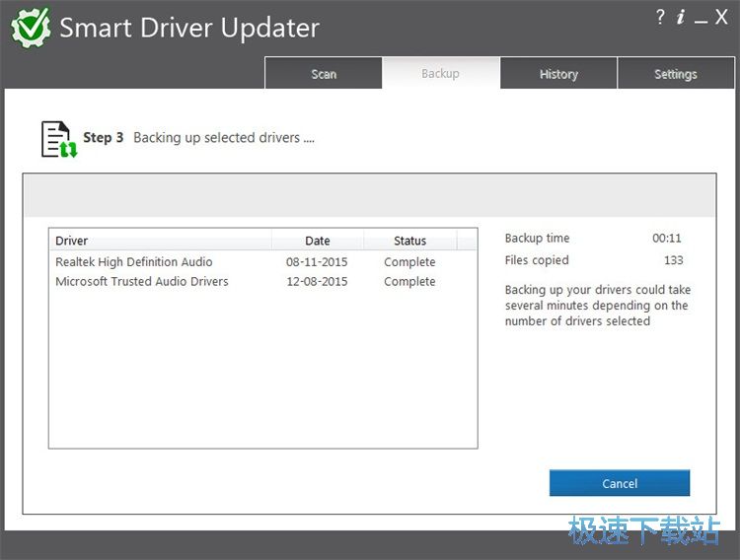Sort list by Driver column header
The width and height of the screenshot is (740, 560).
(160, 241)
